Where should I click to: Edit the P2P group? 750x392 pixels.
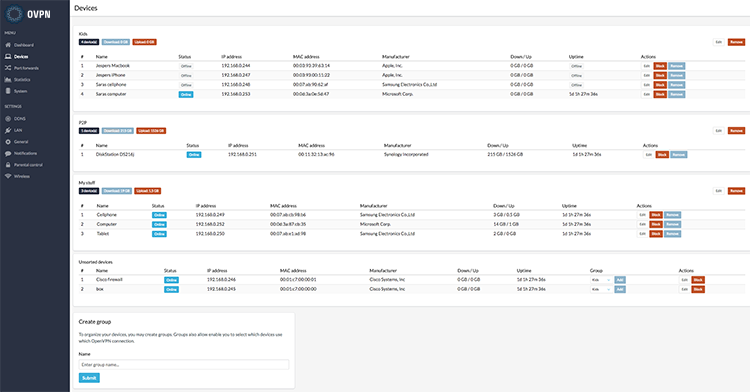[x=718, y=131]
